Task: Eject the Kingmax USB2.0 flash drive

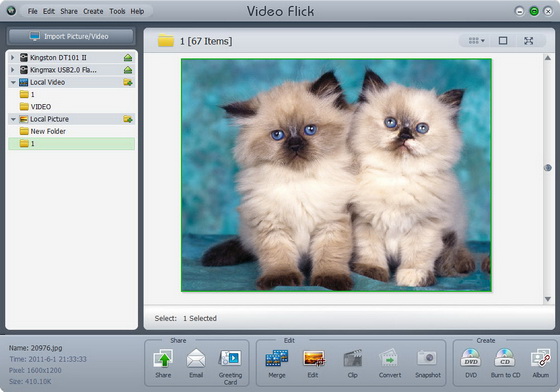Action: point(128,70)
